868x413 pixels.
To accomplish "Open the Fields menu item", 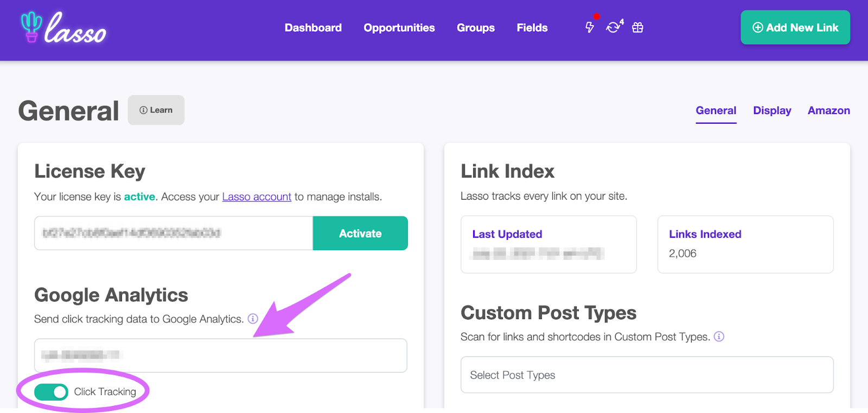I will point(532,28).
